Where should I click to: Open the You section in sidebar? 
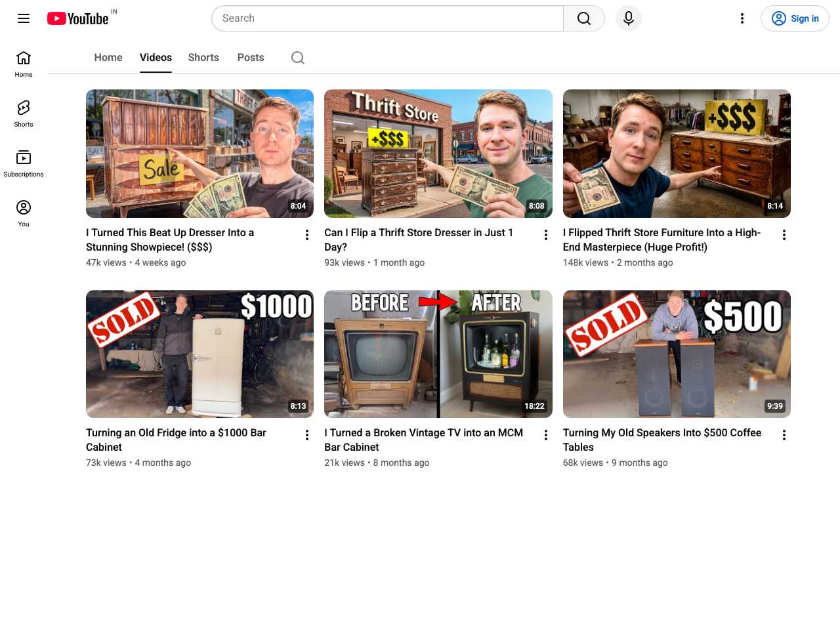(24, 214)
